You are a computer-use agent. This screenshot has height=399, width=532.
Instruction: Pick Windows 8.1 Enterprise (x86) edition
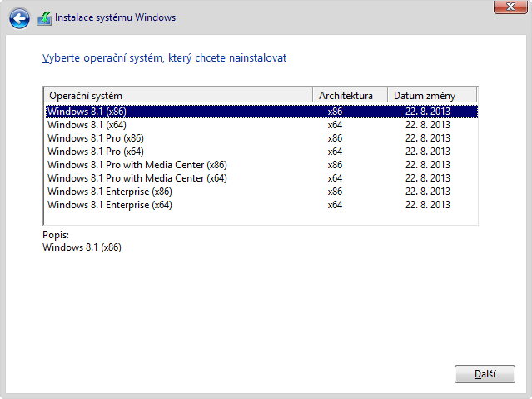[109, 191]
